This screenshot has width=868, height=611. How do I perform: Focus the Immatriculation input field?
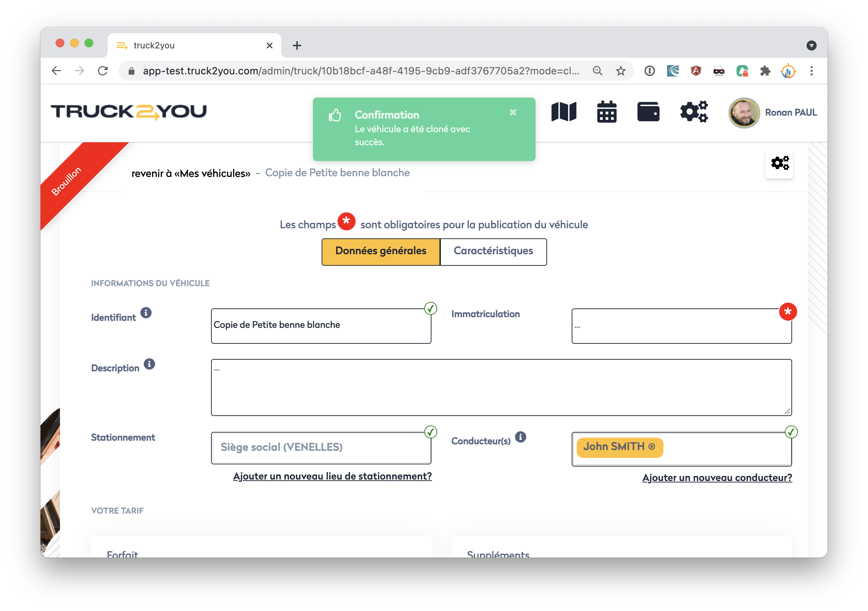[681, 326]
